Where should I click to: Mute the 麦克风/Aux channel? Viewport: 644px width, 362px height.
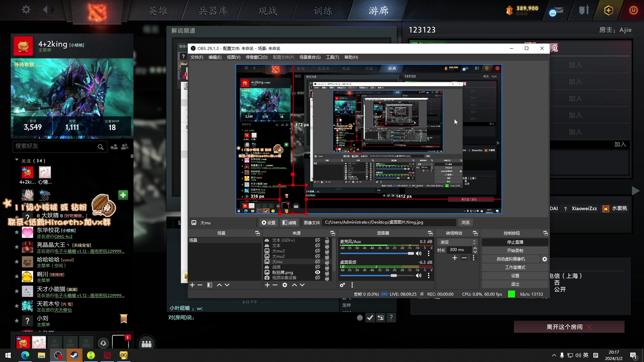[x=419, y=253]
